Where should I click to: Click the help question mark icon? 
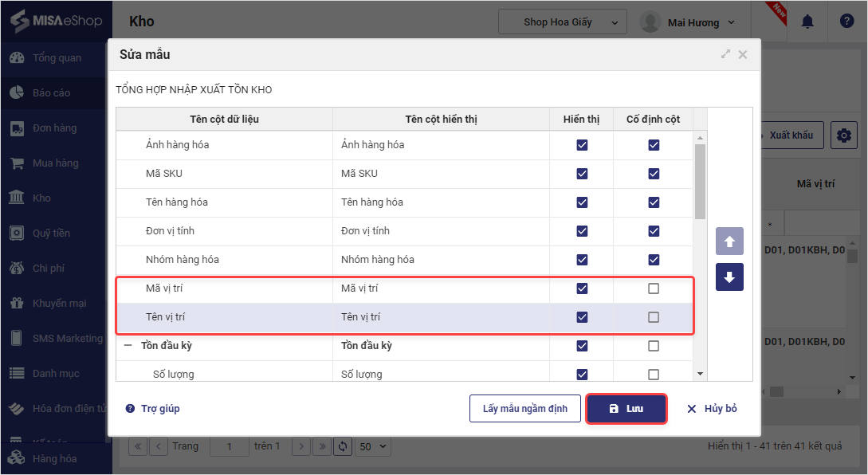click(x=846, y=22)
